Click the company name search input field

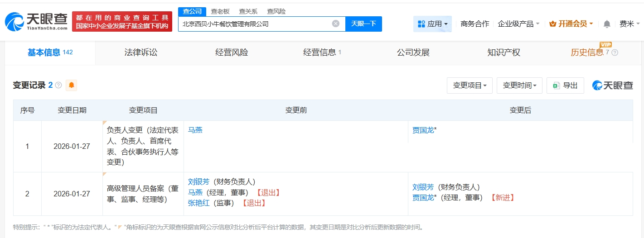(x=254, y=24)
